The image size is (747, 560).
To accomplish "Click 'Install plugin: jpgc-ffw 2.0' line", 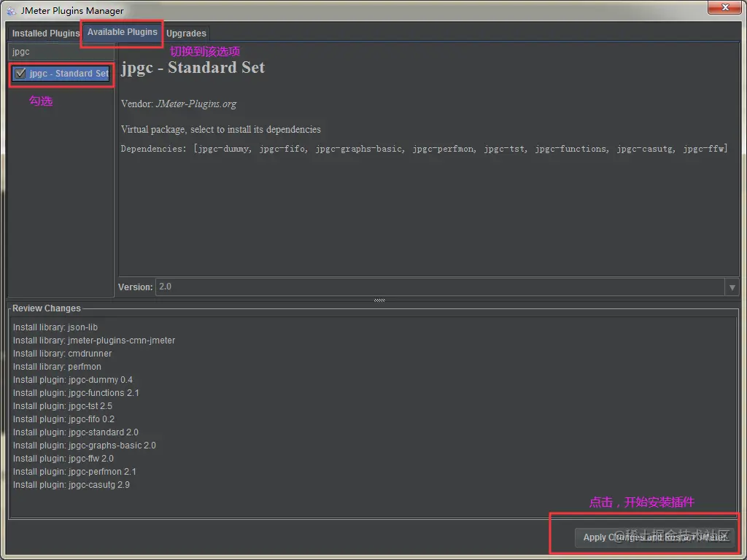I will tap(63, 458).
